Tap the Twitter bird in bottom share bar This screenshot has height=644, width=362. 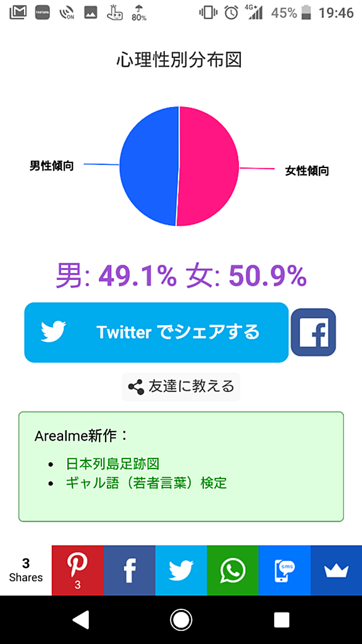(x=181, y=570)
